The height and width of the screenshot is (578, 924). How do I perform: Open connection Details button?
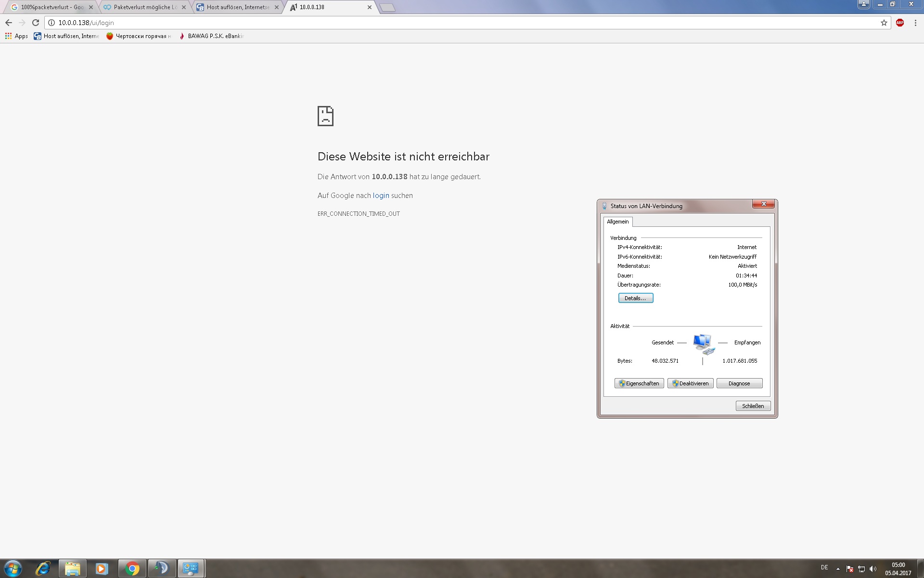tap(635, 298)
